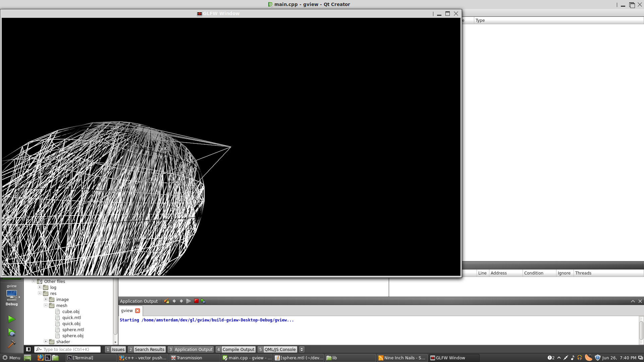Click the gview application tab in output panel
The height and width of the screenshot is (362, 644).
click(x=126, y=310)
